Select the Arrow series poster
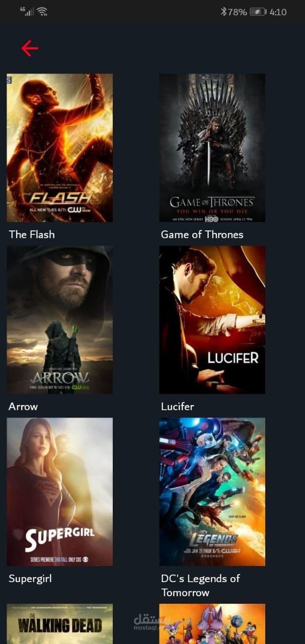Screen dimensions: 305x644 [x=59, y=319]
